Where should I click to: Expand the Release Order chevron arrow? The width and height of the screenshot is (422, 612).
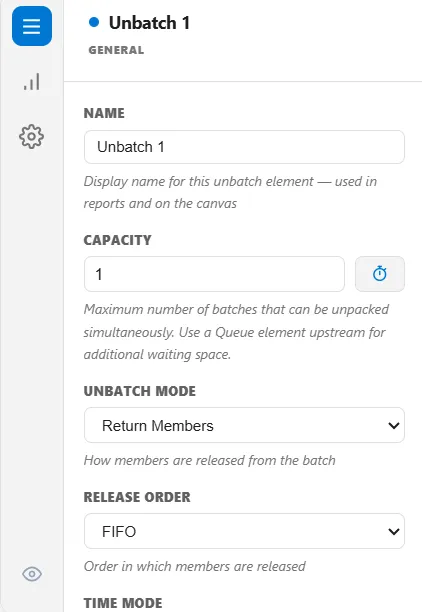coord(394,531)
